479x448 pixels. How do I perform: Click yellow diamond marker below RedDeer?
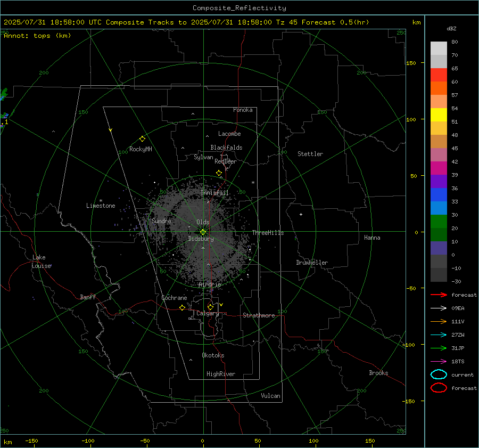(219, 173)
